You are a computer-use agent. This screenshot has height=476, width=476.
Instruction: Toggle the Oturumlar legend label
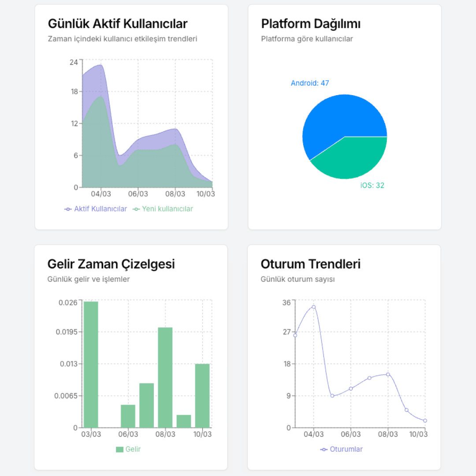coord(346,449)
